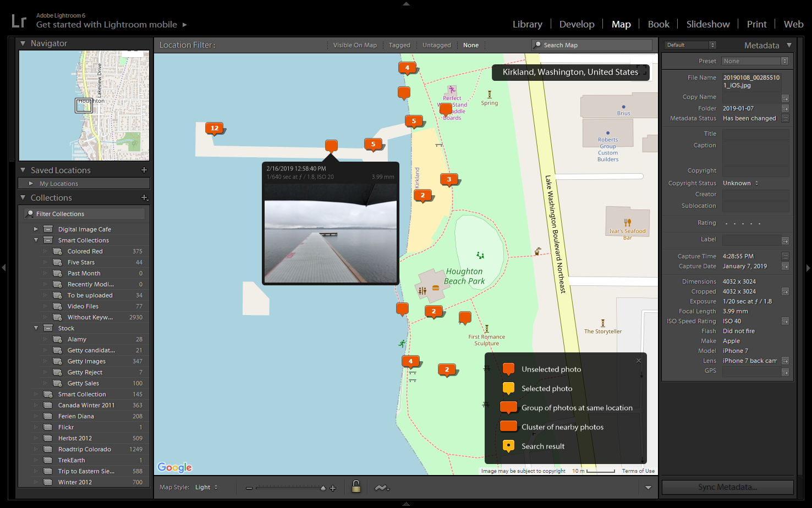The height and width of the screenshot is (508, 812).
Task: Switch to the Slideshow module
Action: (708, 24)
